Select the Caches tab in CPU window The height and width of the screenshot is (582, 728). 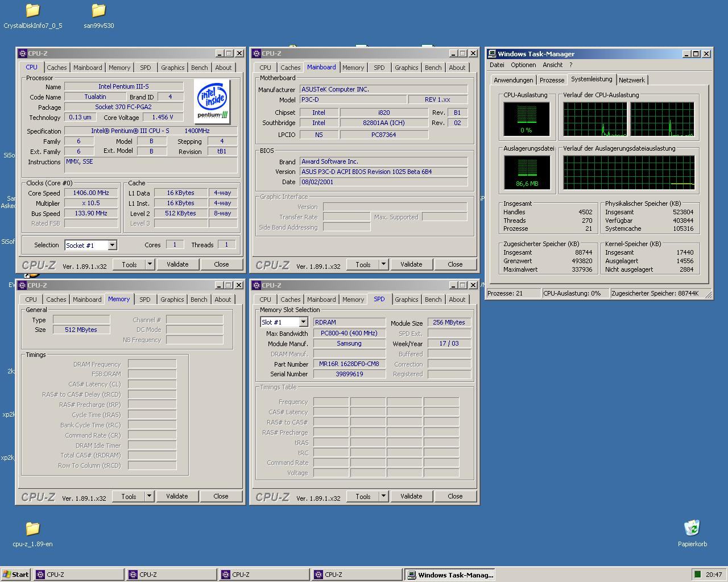56,68
